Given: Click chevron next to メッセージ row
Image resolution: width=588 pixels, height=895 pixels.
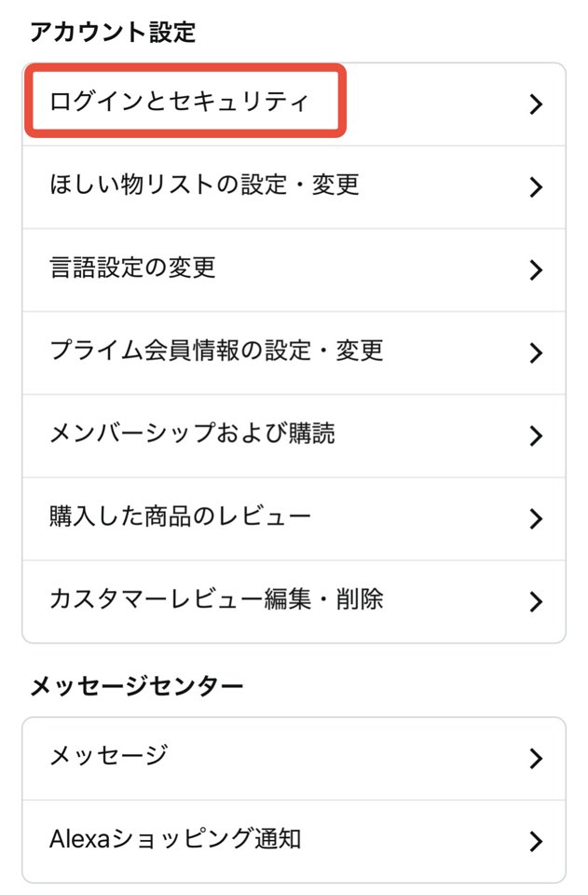Looking at the screenshot, I should coord(535,758).
